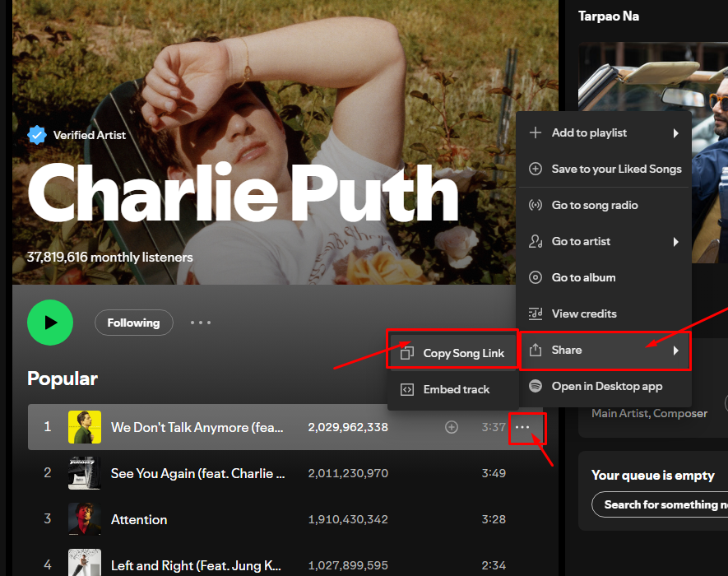Click the copy icon beside Copy Song Link
This screenshot has width=728, height=576.
pyautogui.click(x=406, y=353)
